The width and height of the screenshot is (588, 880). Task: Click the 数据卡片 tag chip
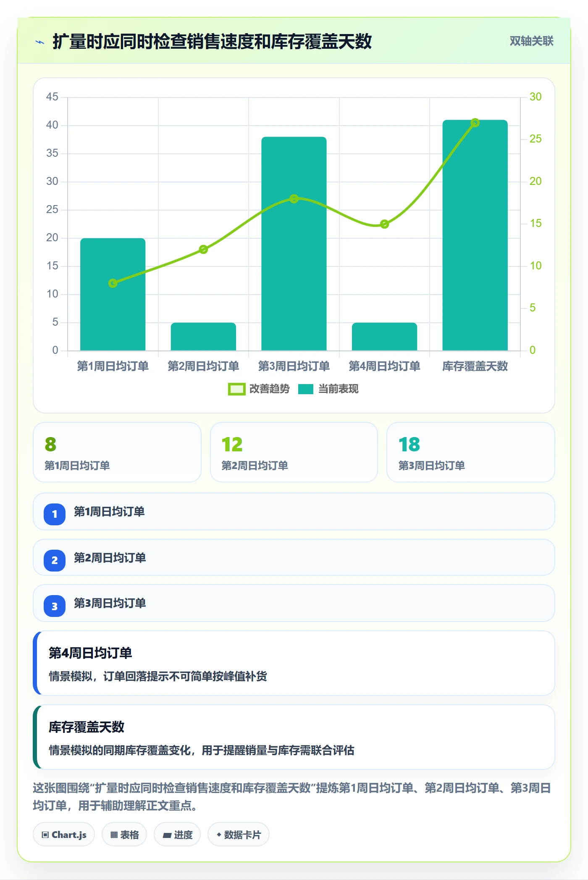(239, 835)
